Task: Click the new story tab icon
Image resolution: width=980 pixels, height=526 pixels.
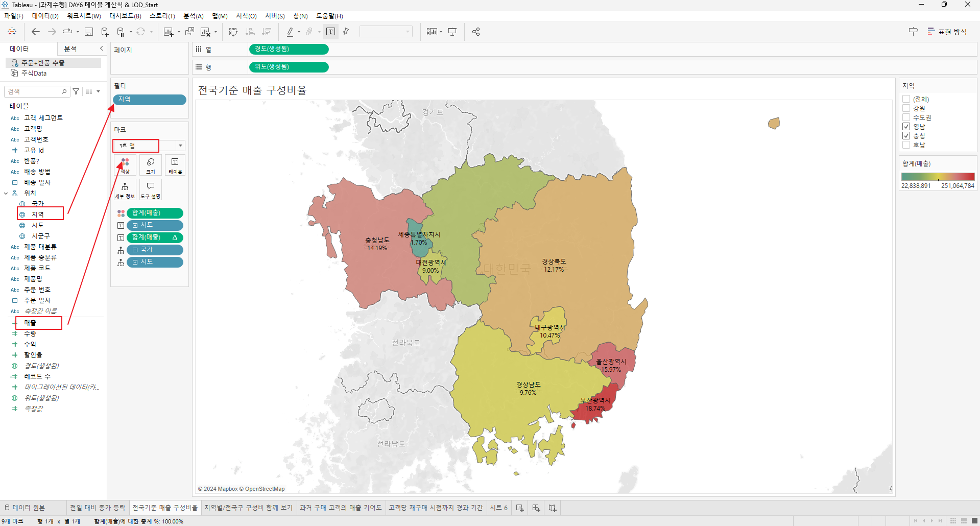Action: click(x=553, y=508)
